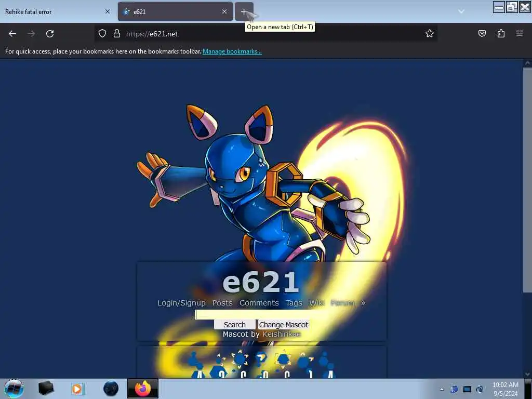The width and height of the screenshot is (532, 399).
Task: Open the dark globe taskbar icon
Action: coord(111,389)
